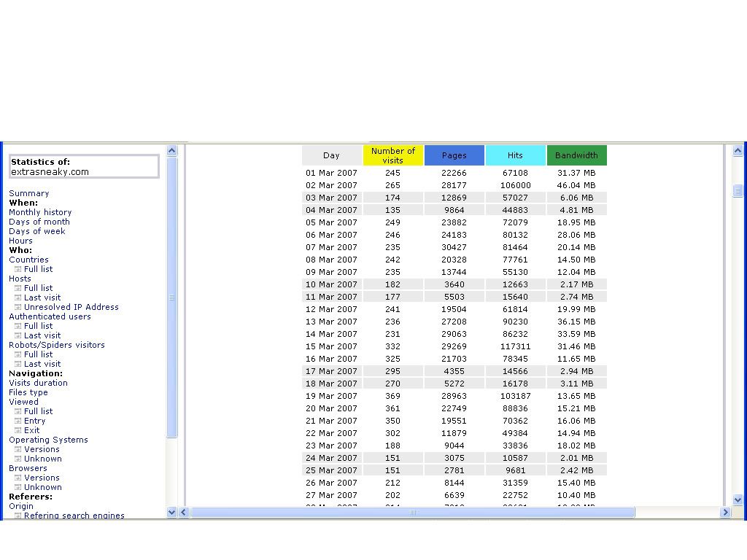Screen dimensions: 747x560
Task: Click the icon beside Viewed Exit
Action: pos(18,430)
